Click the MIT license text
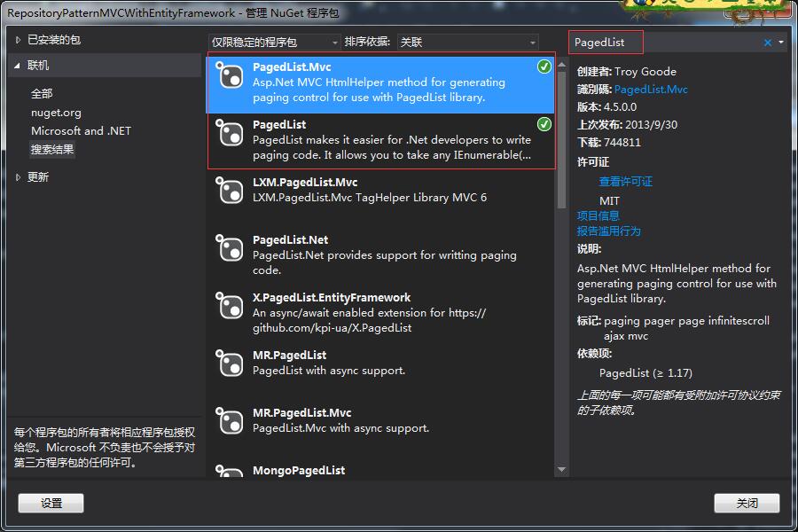Image resolution: width=798 pixels, height=532 pixels. [x=609, y=201]
